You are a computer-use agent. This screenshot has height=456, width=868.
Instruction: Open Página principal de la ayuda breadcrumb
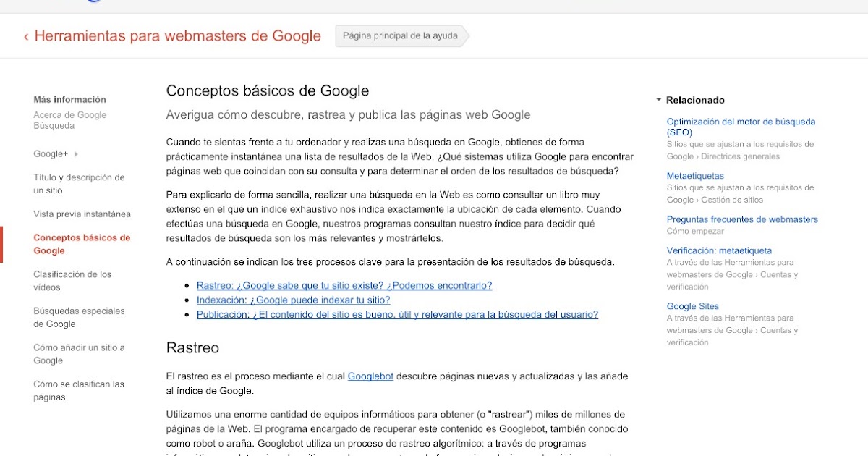pos(401,35)
